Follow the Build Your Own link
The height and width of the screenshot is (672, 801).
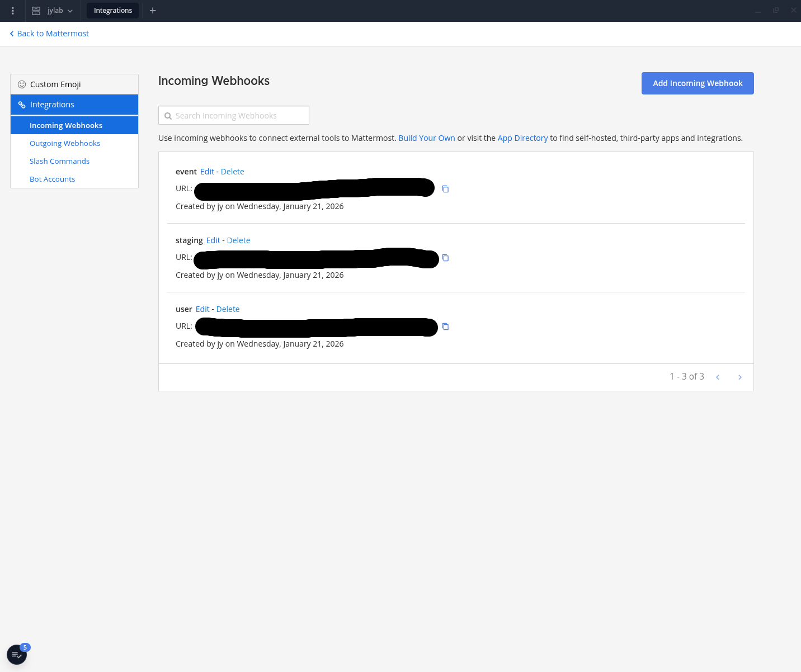426,138
